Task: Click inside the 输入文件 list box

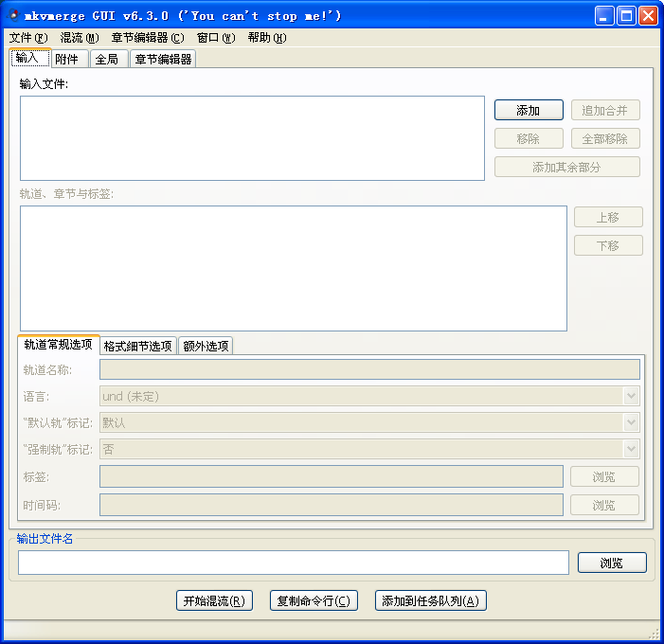Action: tap(252, 138)
